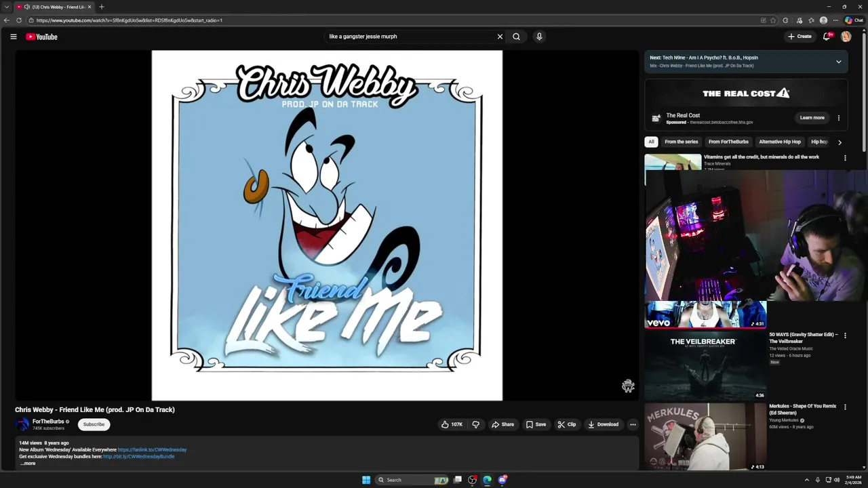Select the From ForTheBurbs chip
Viewport: 868px width, 488px height.
(728, 142)
